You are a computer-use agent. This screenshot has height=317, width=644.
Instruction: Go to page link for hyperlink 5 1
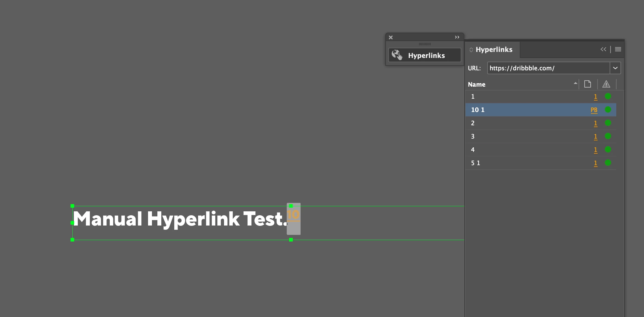coord(595,163)
